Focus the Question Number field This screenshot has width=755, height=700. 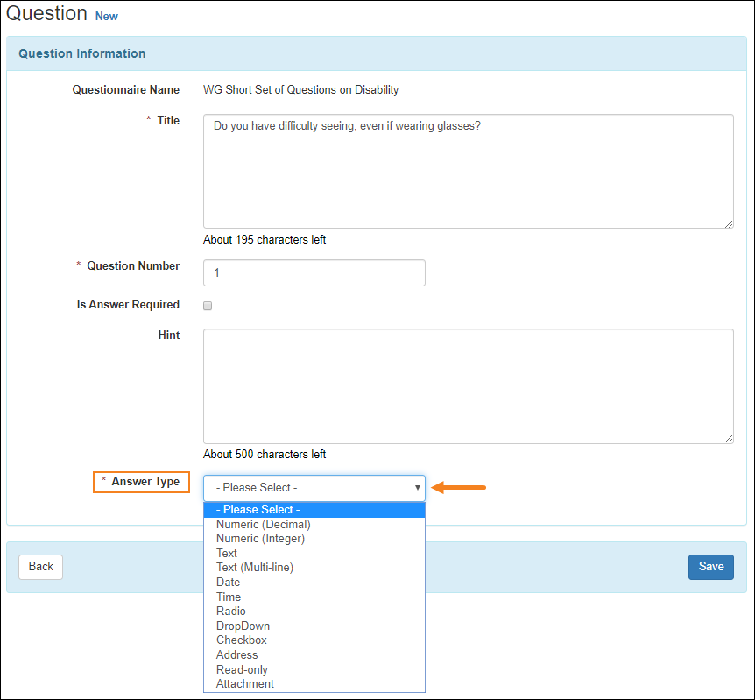click(x=314, y=272)
